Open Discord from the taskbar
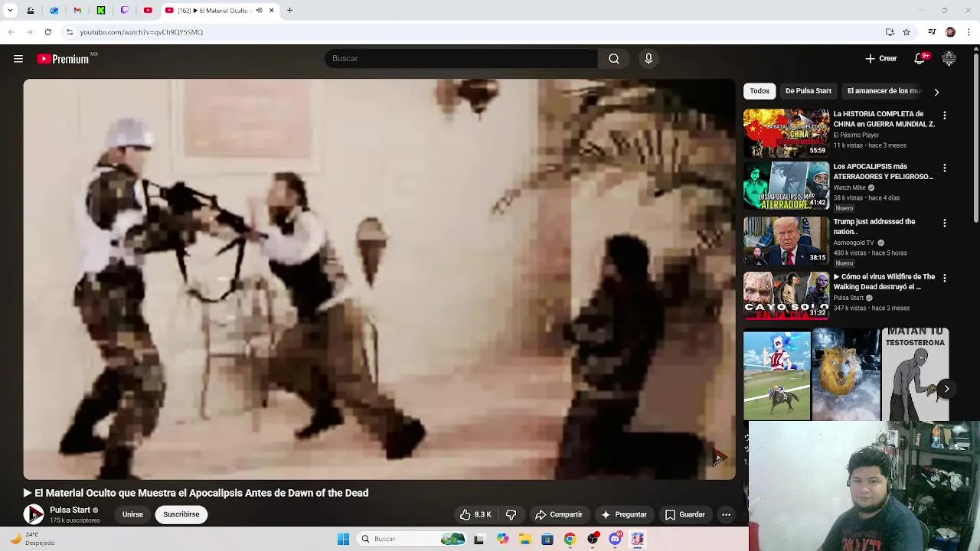Image resolution: width=980 pixels, height=551 pixels. pyautogui.click(x=615, y=539)
